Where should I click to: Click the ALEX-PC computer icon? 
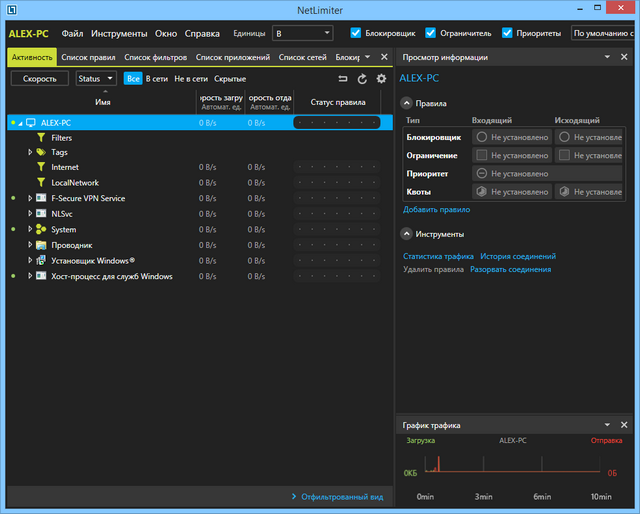[x=30, y=123]
